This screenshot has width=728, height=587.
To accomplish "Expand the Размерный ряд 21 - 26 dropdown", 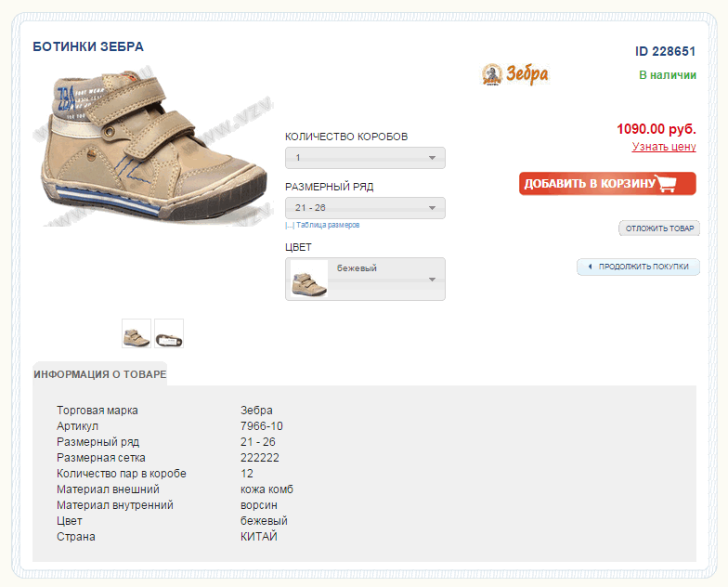I will click(x=365, y=208).
